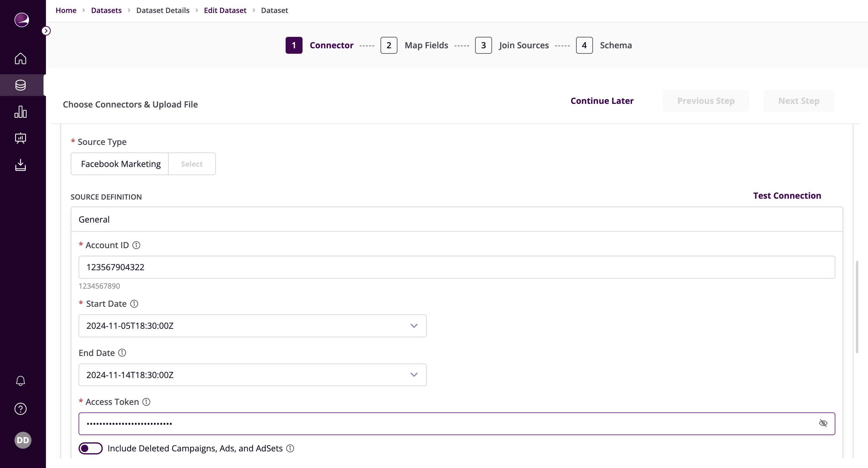
Task: Click the Test Connection link
Action: tap(787, 196)
